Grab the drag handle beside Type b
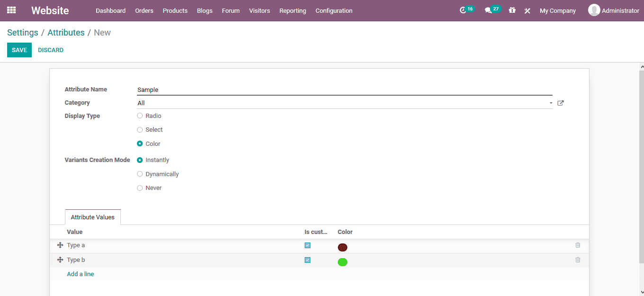 click(x=60, y=260)
